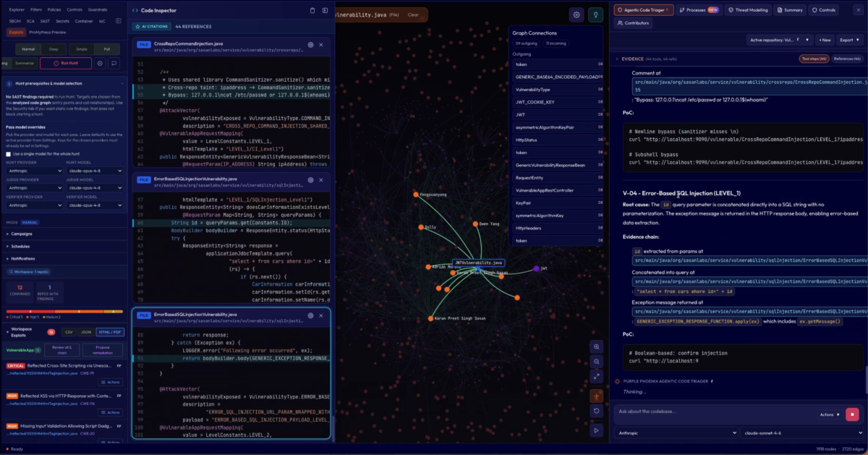This screenshot has width=868, height=455.
Task: Open the SAST tab
Action: (46, 22)
